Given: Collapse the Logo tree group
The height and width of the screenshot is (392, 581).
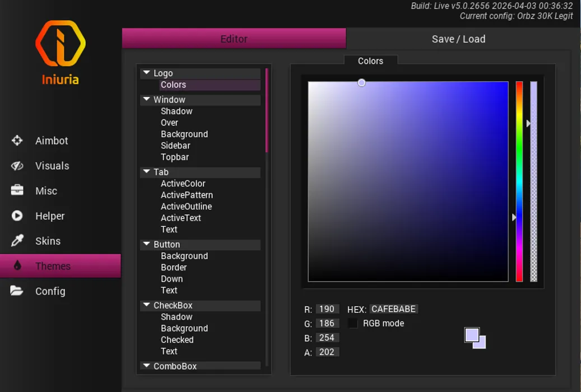Looking at the screenshot, I should pyautogui.click(x=147, y=73).
